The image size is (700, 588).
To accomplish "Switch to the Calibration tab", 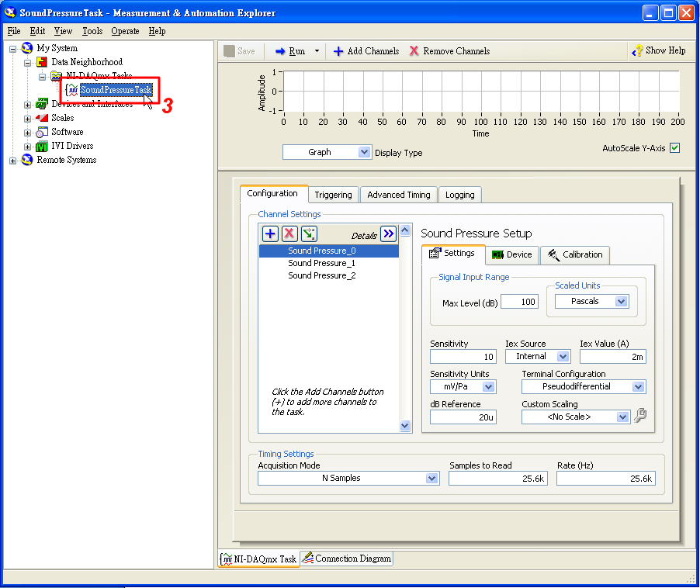I will pos(575,254).
